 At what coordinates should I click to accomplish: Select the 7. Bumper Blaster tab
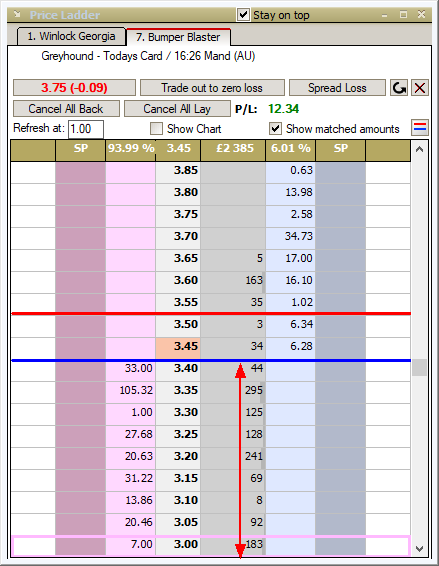tap(178, 37)
